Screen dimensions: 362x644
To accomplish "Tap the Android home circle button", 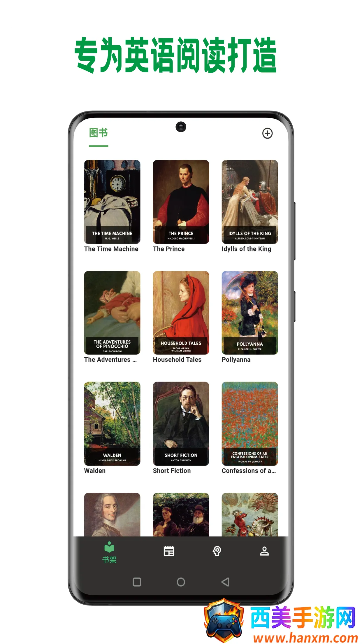I will [181, 582].
